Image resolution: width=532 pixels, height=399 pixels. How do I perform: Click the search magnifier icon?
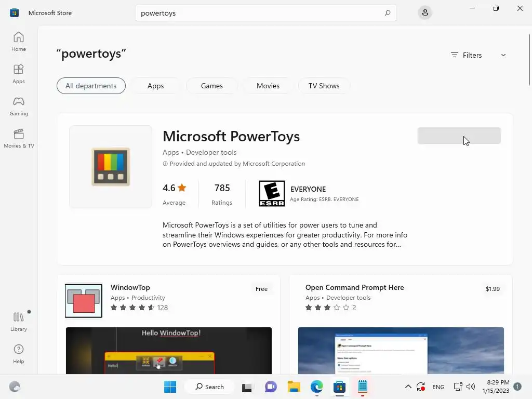[x=388, y=13]
